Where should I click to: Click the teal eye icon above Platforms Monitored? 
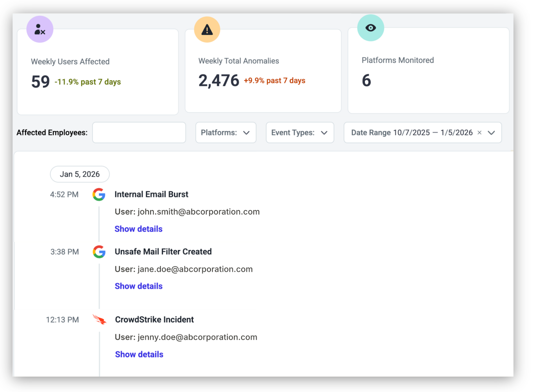click(x=370, y=28)
